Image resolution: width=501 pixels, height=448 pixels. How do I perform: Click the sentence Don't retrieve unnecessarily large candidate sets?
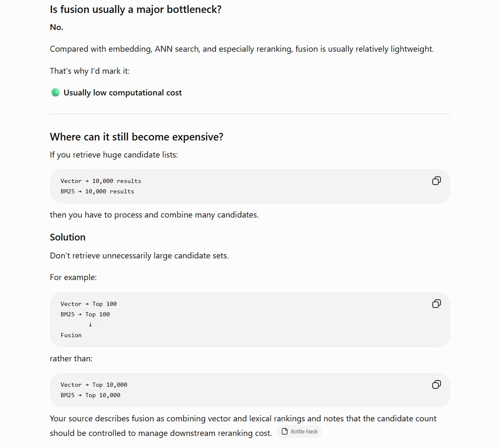(x=139, y=255)
